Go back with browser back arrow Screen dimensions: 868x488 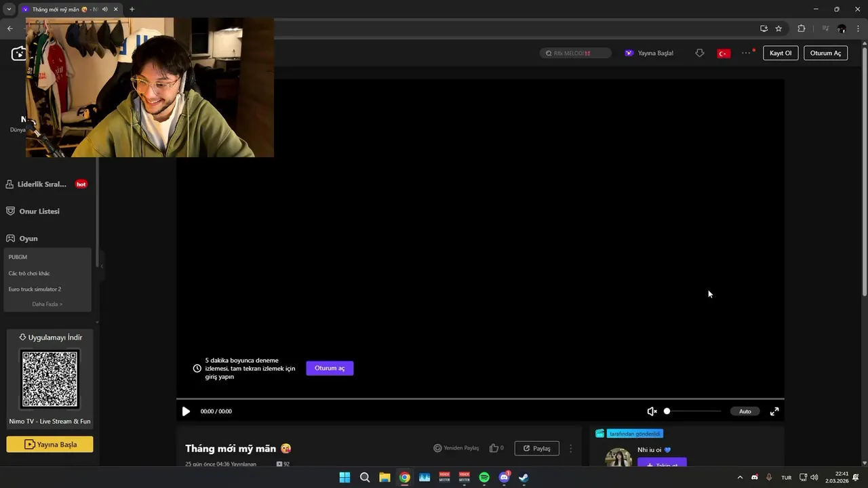(x=9, y=28)
